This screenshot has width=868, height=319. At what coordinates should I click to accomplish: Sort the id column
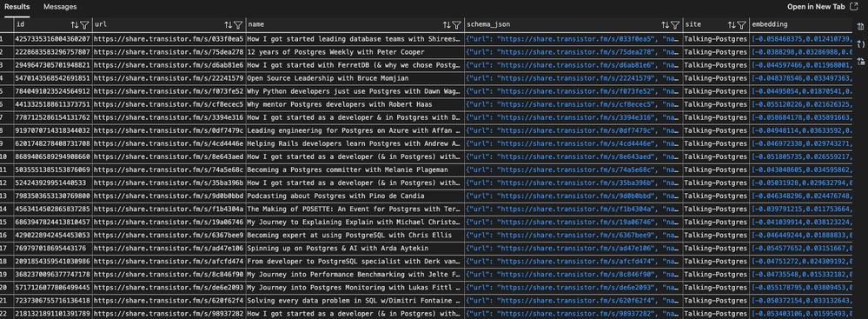tap(75, 25)
